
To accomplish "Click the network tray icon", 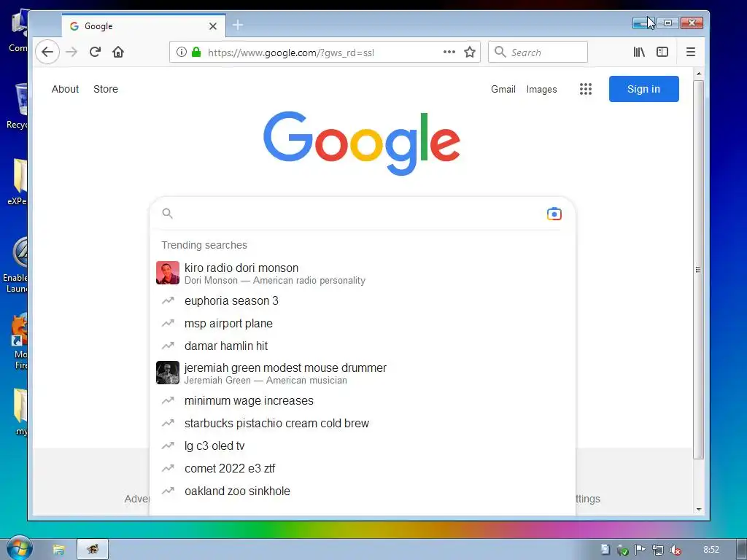I will (657, 550).
